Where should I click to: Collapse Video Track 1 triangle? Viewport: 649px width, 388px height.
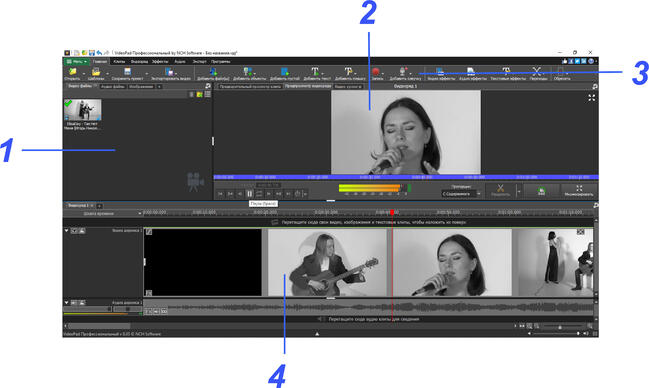(67, 231)
